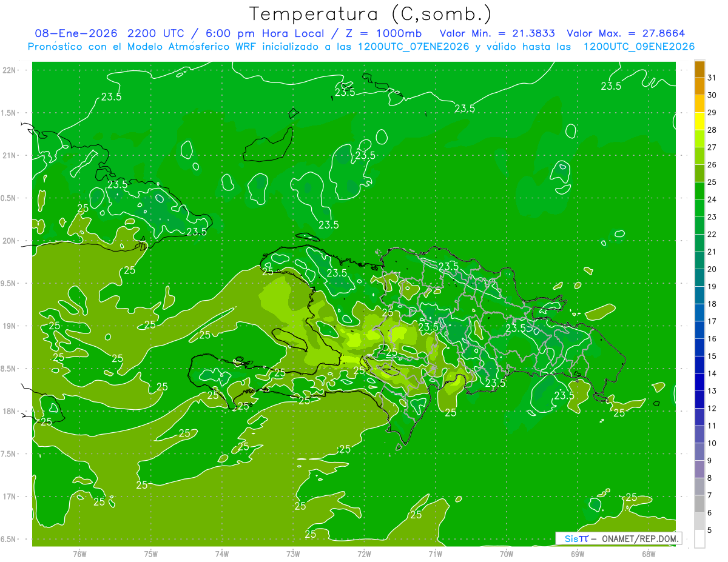The height and width of the screenshot is (562, 728).
Task: Click legend value 26
Action: pos(712,165)
